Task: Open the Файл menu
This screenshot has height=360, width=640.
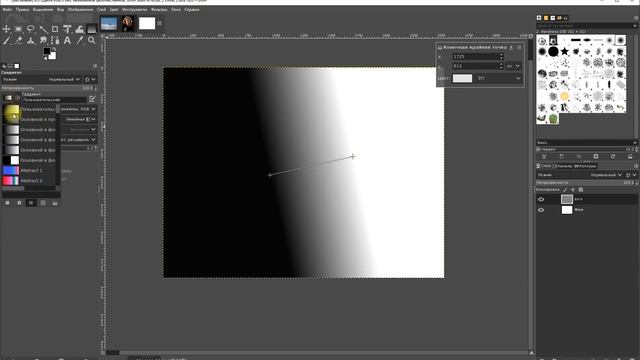Action: click(7, 9)
